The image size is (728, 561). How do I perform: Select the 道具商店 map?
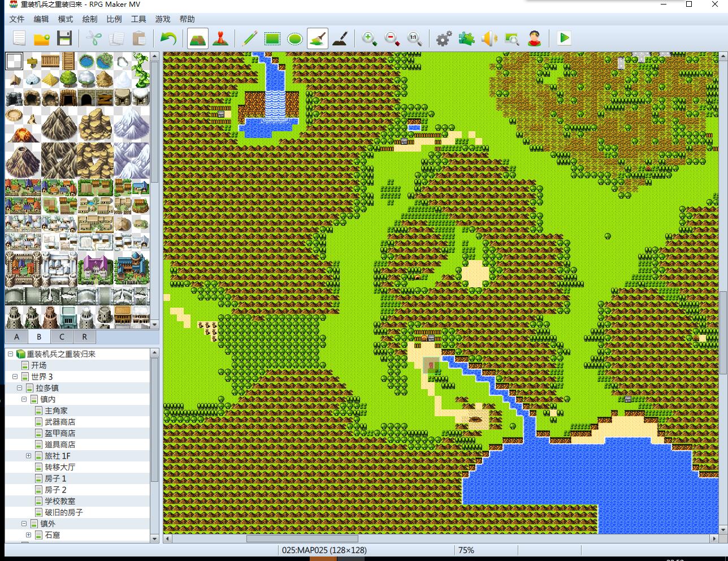click(60, 445)
